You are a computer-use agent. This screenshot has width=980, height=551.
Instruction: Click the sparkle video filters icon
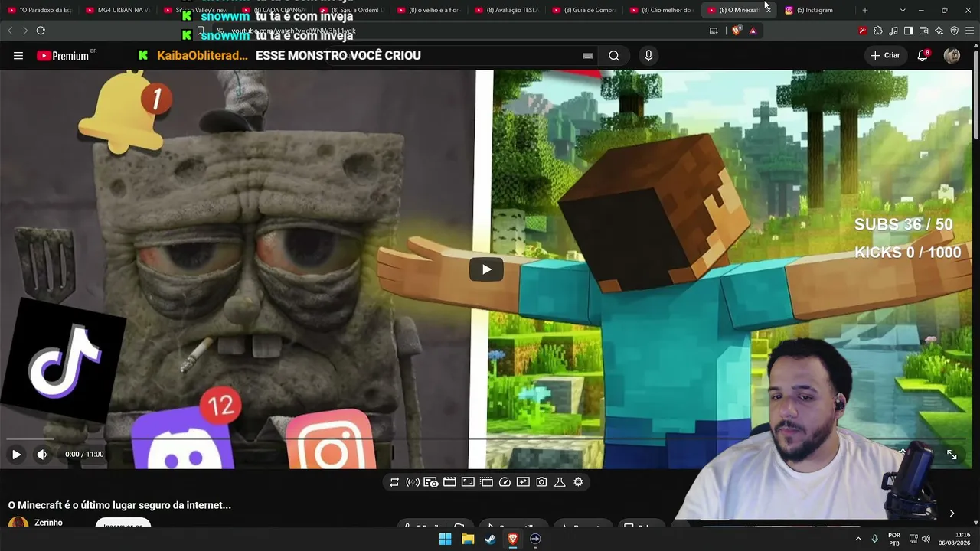point(523,482)
